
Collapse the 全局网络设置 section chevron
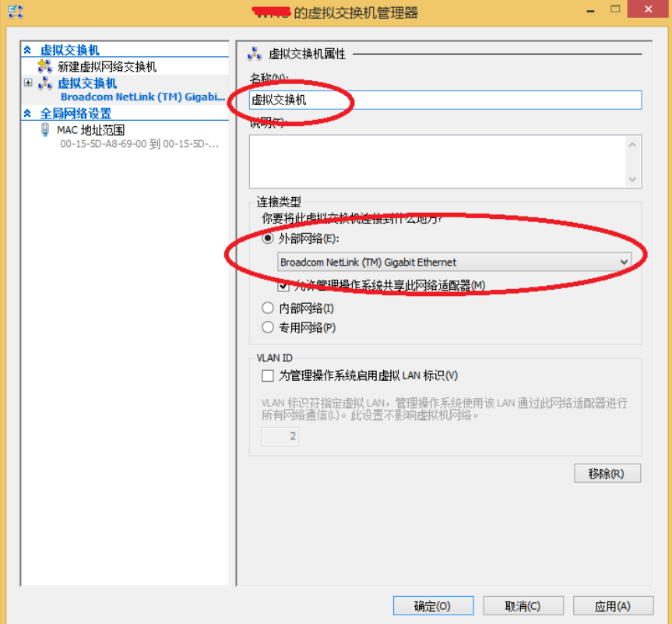[27, 113]
